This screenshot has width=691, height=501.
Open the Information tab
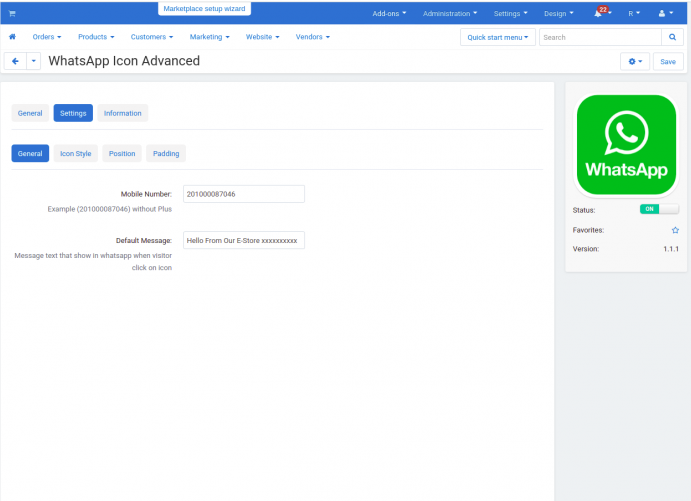123,113
